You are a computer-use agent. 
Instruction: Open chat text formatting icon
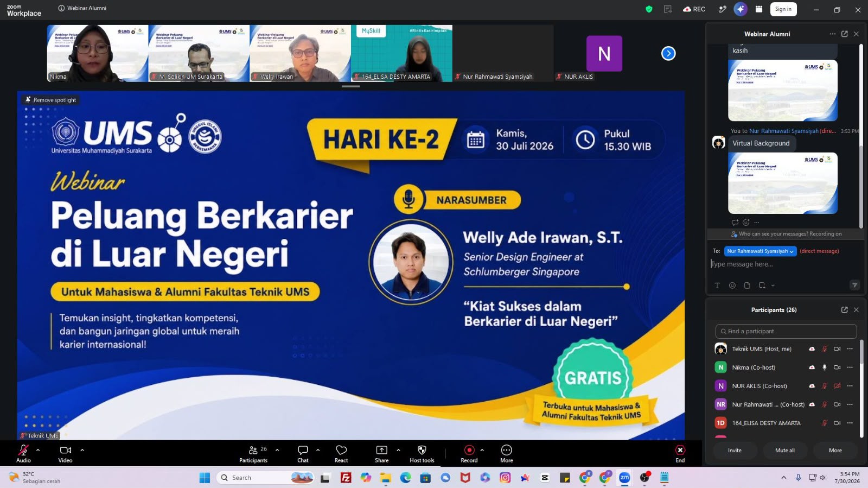[x=717, y=286]
